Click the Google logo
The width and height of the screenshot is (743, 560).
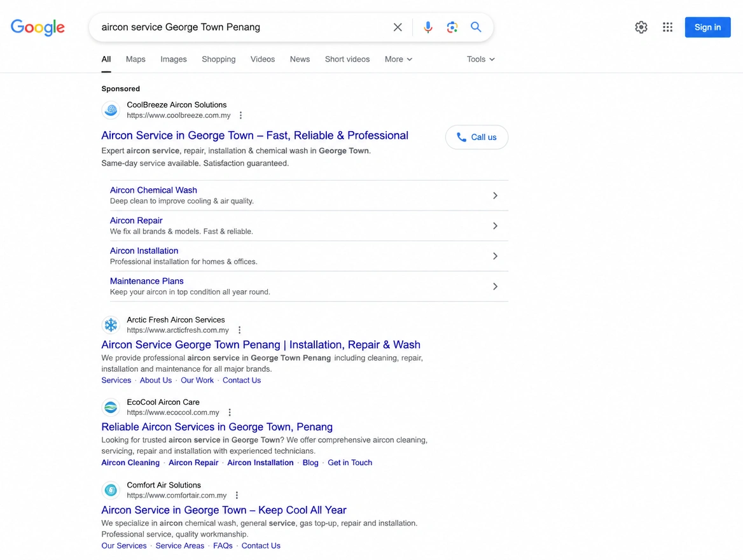click(38, 27)
